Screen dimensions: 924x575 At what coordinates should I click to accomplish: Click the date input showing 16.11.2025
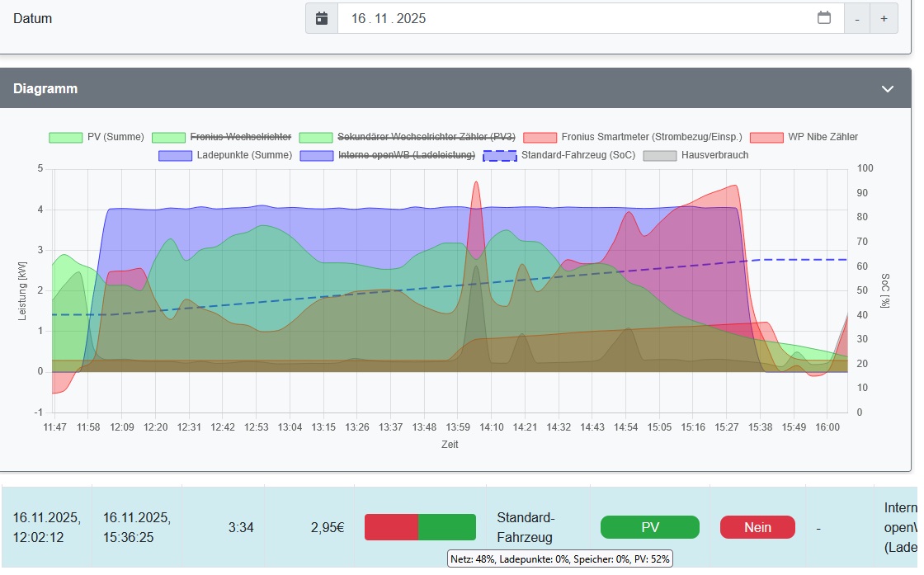(577, 18)
